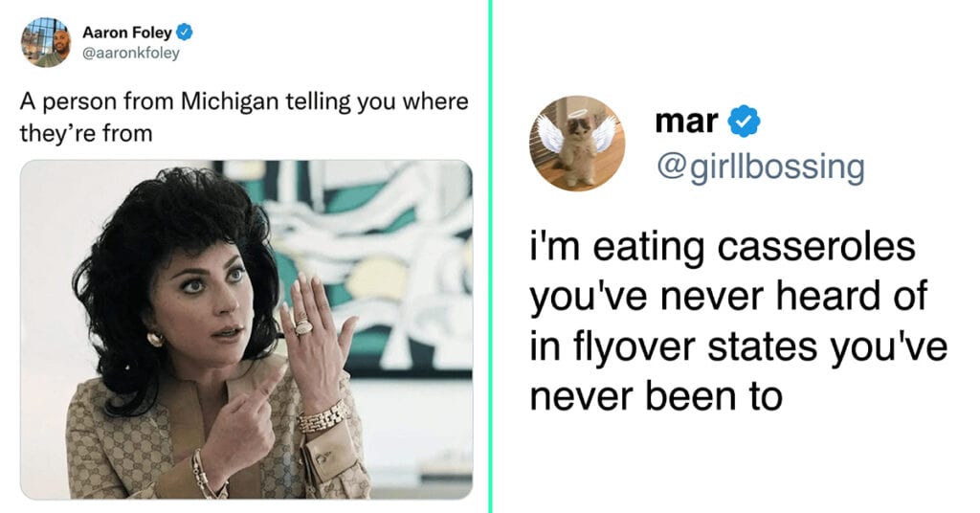Open the @aaronkfoley handle

click(x=130, y=53)
